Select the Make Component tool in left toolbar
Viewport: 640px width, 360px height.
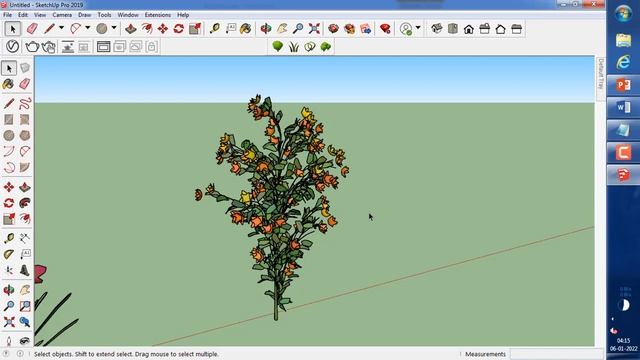tap(25, 68)
